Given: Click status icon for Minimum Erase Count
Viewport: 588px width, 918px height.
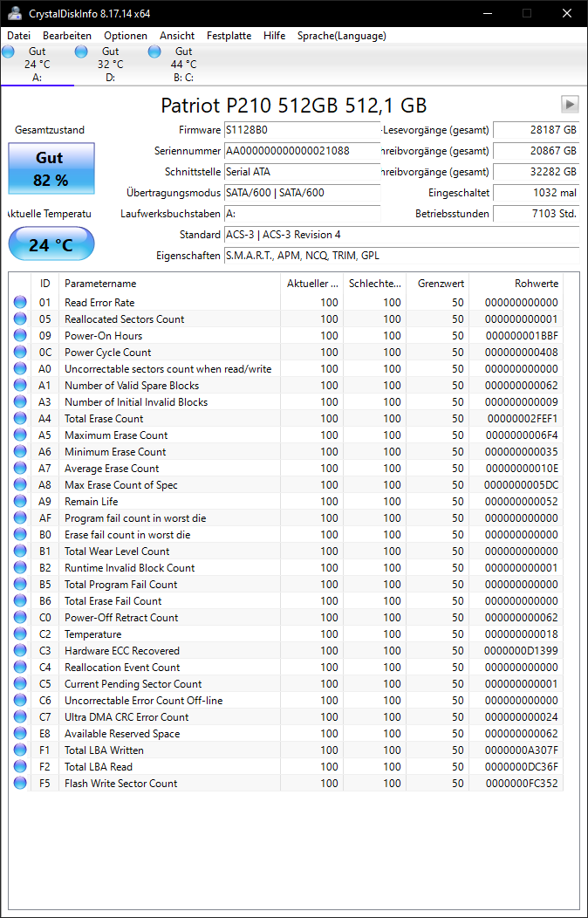Looking at the screenshot, I should [x=20, y=452].
